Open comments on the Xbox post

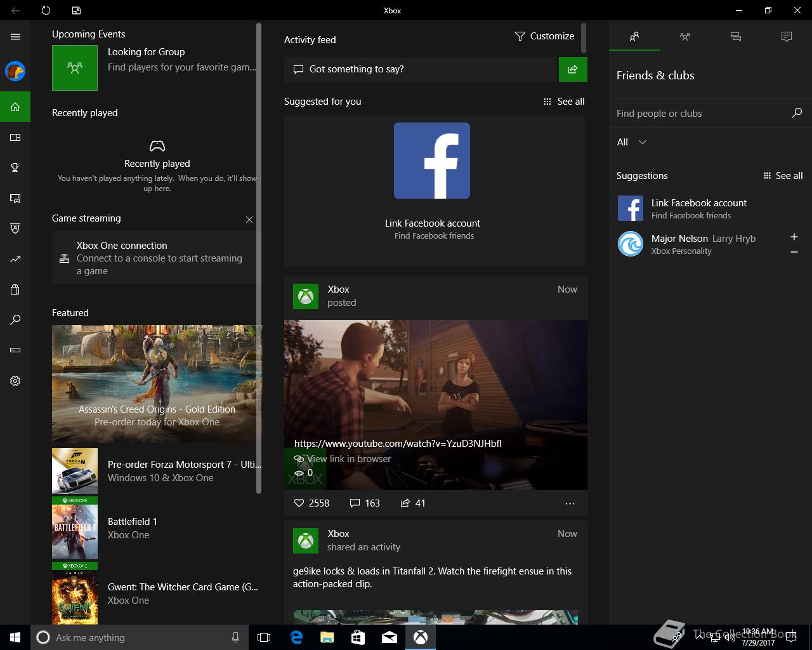365,503
